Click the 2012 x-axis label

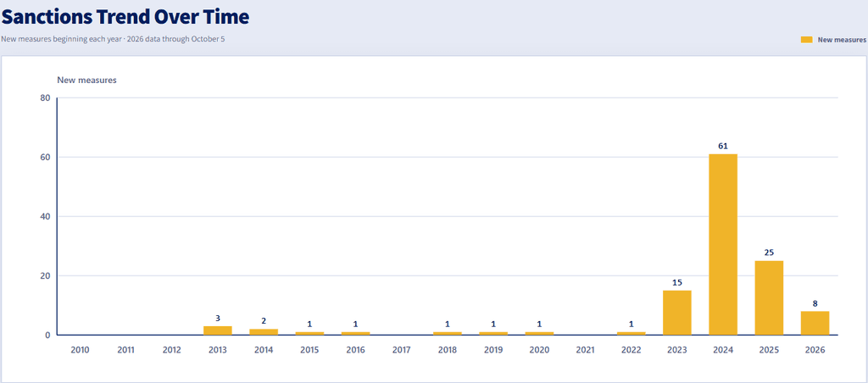171,350
